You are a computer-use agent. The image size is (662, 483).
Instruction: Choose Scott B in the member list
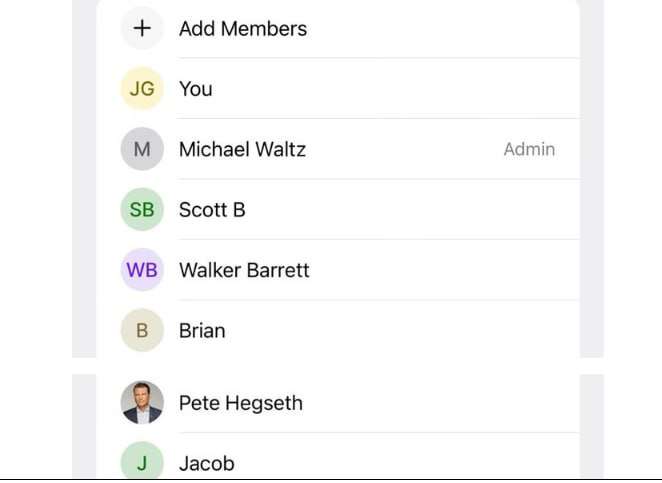[212, 210]
